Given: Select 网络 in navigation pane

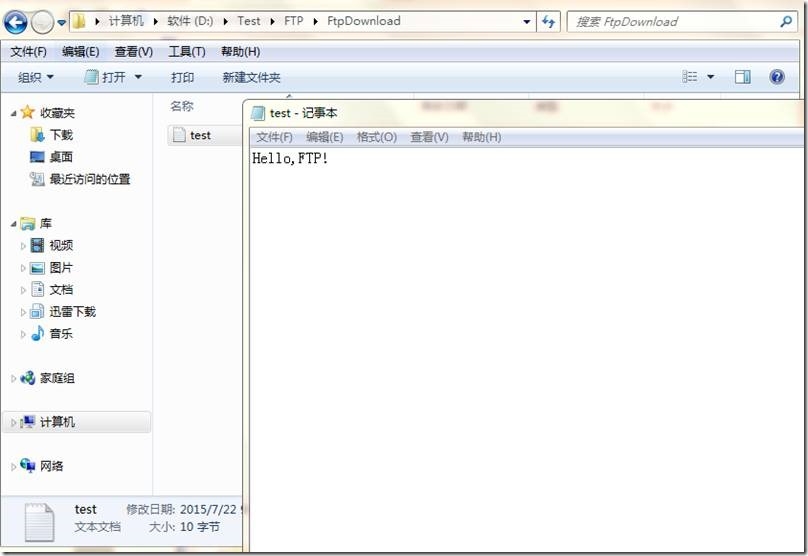Looking at the screenshot, I should (52, 466).
